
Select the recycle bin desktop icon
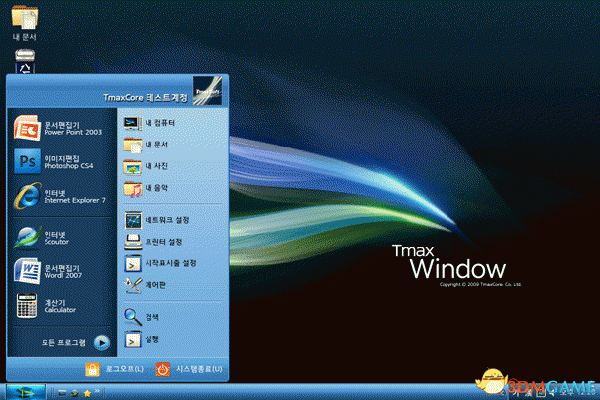pos(25,61)
